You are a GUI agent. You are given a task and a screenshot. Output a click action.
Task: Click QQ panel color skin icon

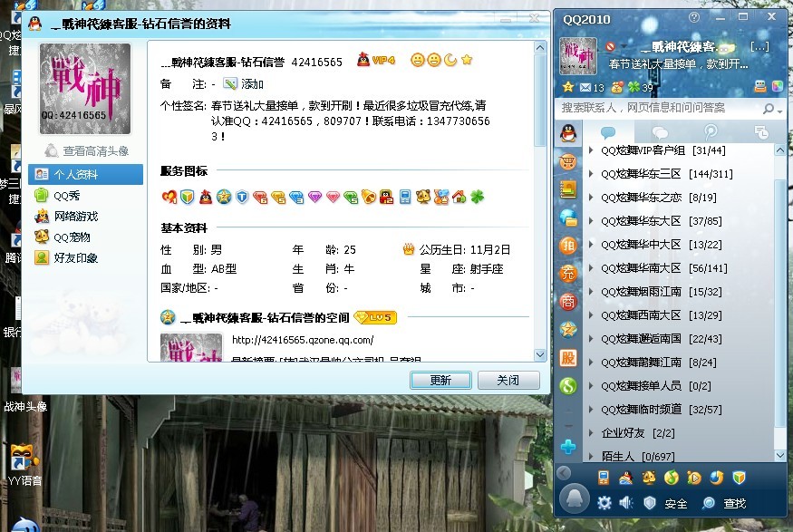click(x=778, y=86)
